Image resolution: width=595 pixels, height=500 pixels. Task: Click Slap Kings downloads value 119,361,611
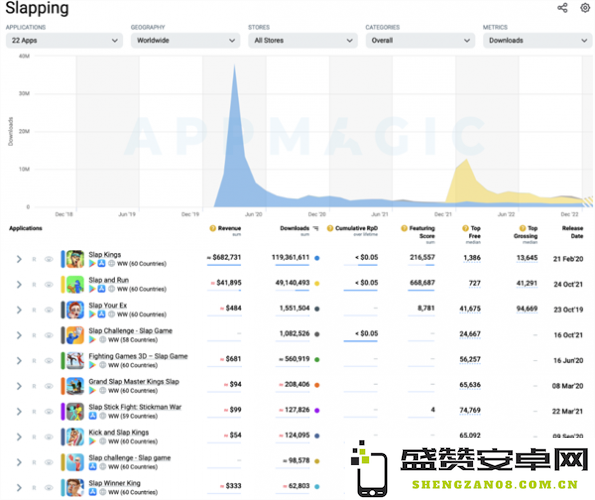pos(290,257)
